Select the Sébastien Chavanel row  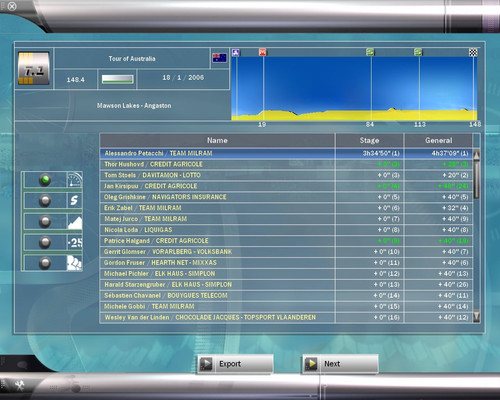pyautogui.click(x=286, y=296)
